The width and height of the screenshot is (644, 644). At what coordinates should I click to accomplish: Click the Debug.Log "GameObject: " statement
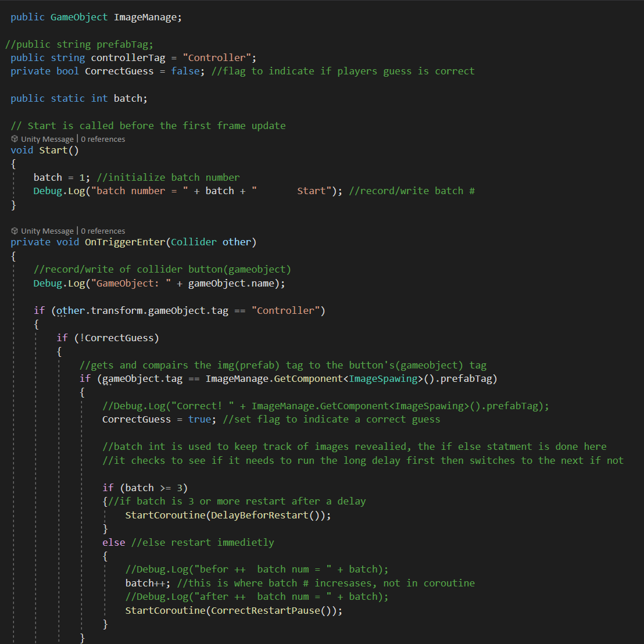coord(159,284)
